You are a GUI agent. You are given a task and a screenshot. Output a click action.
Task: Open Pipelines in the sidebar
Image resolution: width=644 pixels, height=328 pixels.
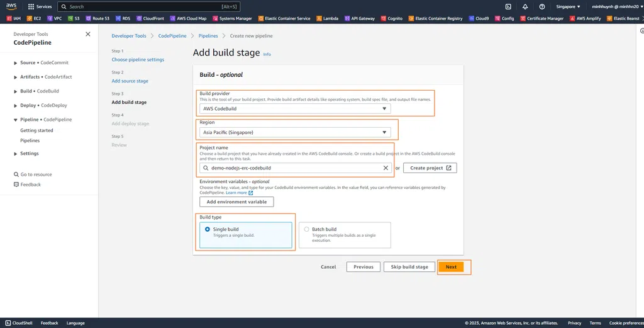(x=30, y=140)
